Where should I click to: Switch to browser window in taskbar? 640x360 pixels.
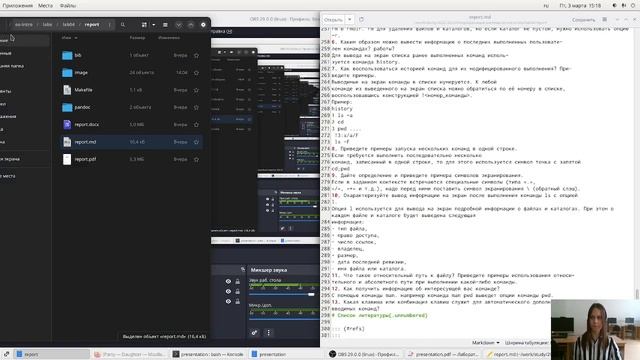point(130,354)
